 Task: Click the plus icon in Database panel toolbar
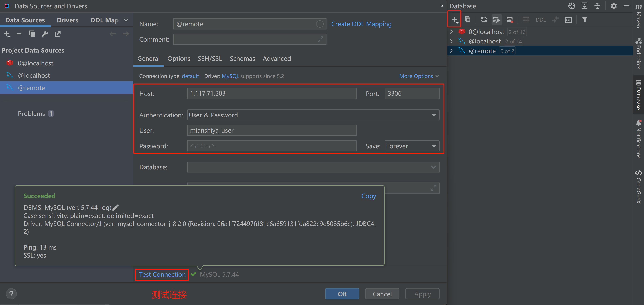[454, 19]
